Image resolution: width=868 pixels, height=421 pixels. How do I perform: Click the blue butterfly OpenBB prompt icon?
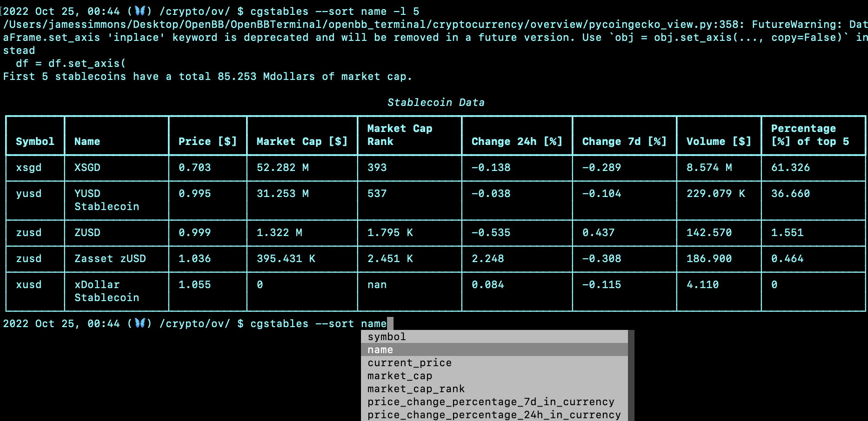pos(139,11)
